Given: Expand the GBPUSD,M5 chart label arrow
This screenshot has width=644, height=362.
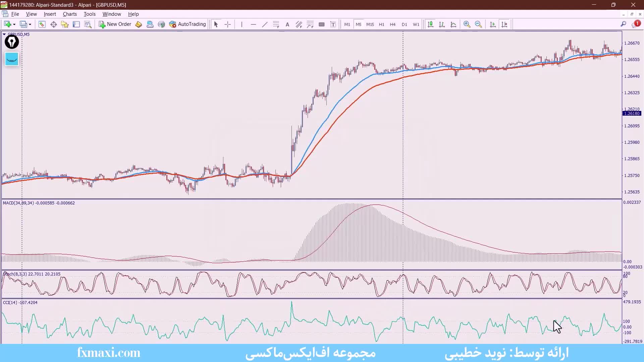Looking at the screenshot, I should [4, 34].
